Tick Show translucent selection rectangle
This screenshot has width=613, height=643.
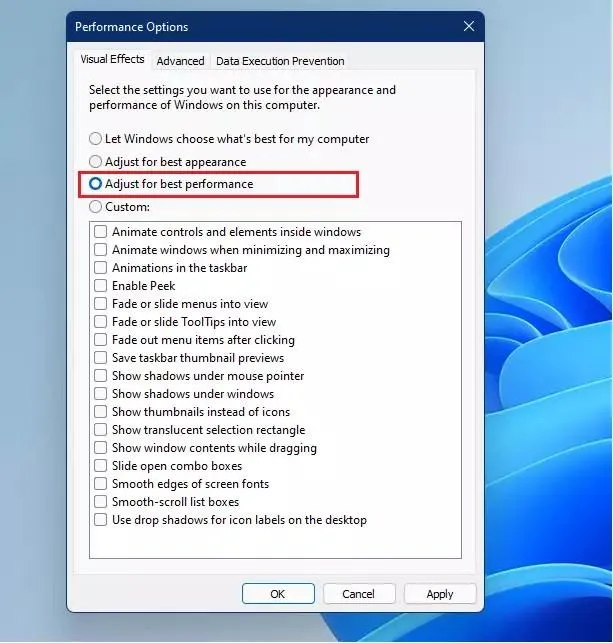click(x=100, y=430)
